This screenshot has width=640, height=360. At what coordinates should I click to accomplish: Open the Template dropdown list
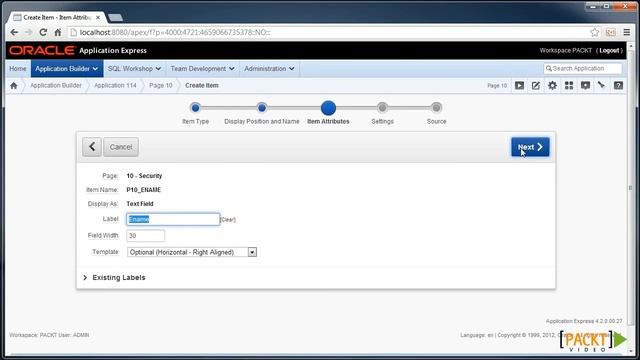click(x=192, y=252)
